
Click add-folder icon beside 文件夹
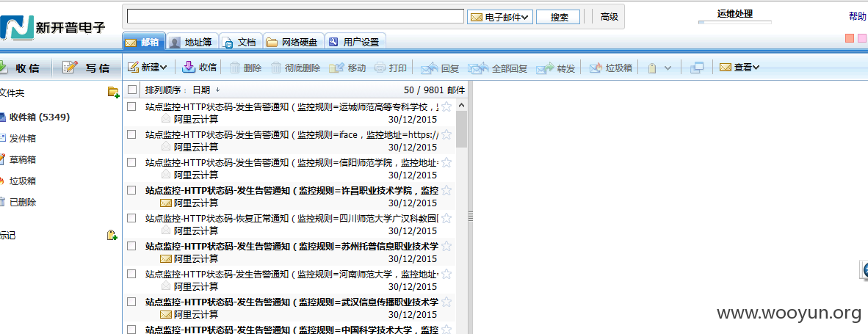point(113,92)
